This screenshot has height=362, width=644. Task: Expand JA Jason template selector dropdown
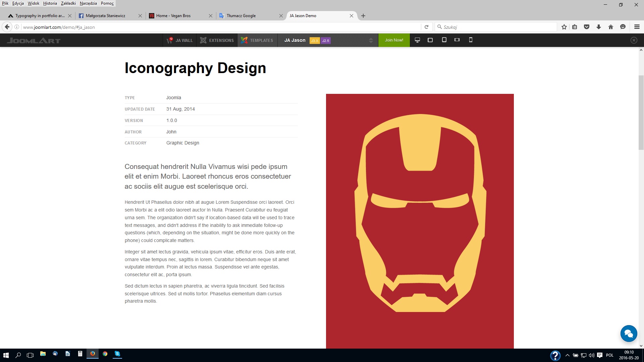371,40
